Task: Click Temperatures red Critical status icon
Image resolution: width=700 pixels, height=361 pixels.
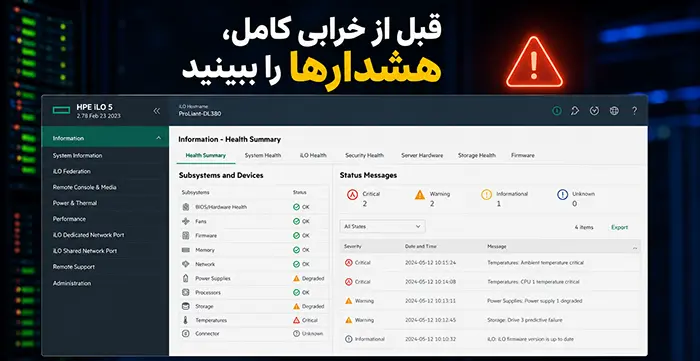Action: click(x=296, y=320)
